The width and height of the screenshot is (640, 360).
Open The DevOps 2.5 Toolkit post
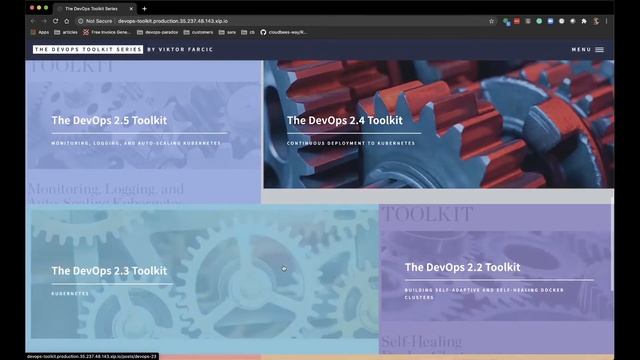click(x=109, y=120)
